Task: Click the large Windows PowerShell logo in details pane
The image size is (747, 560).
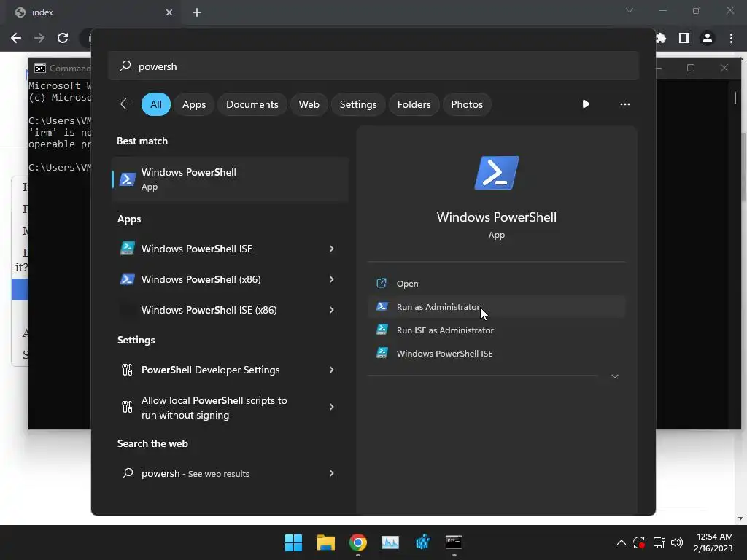Action: click(x=496, y=172)
